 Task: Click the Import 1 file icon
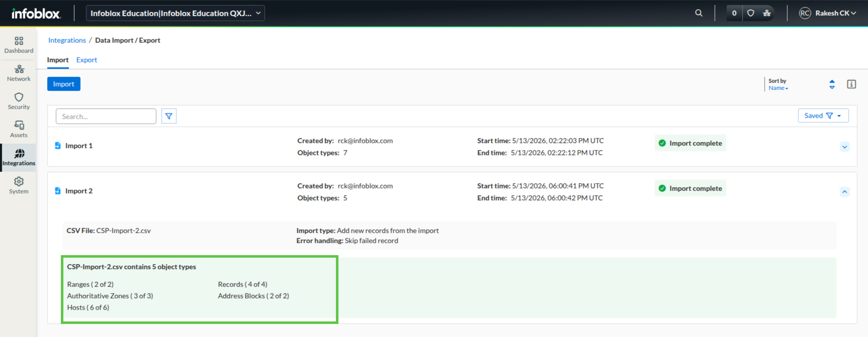58,145
